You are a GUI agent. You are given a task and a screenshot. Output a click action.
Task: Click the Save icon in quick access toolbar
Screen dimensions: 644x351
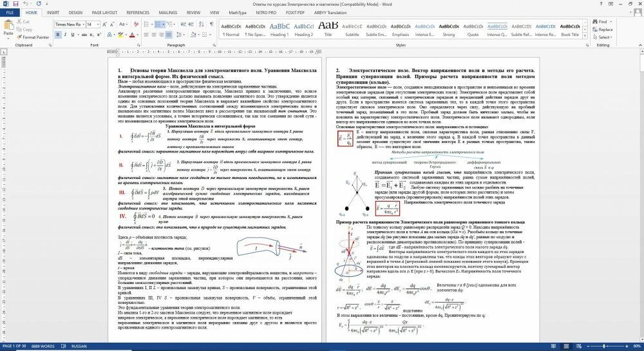[x=15, y=4]
